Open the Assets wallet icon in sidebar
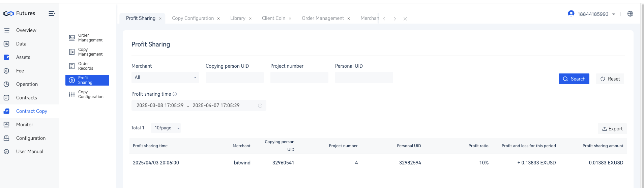The width and height of the screenshot is (644, 188). tap(6, 57)
